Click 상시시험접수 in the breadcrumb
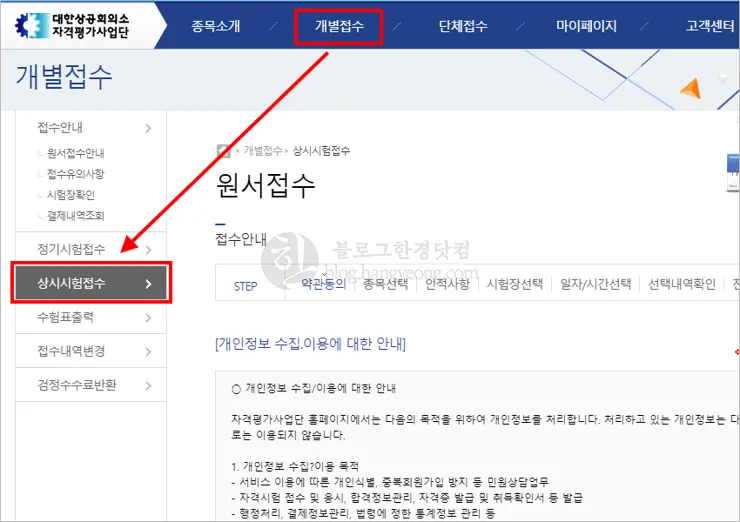Screen dimensions: 740x522 point(321,151)
